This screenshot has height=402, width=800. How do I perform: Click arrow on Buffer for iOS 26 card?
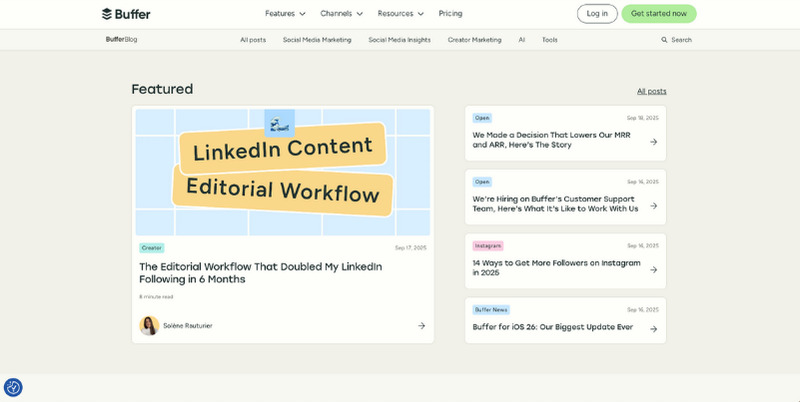click(654, 329)
